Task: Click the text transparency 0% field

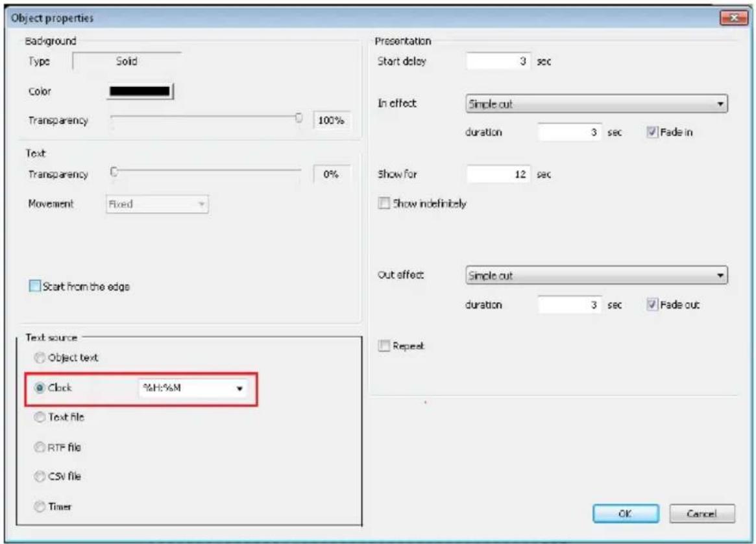Action: [332, 174]
